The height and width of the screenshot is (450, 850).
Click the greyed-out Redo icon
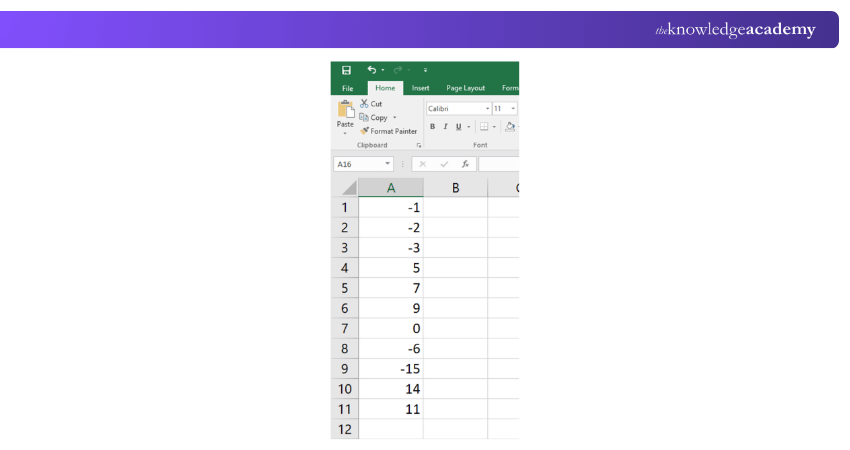coord(398,69)
